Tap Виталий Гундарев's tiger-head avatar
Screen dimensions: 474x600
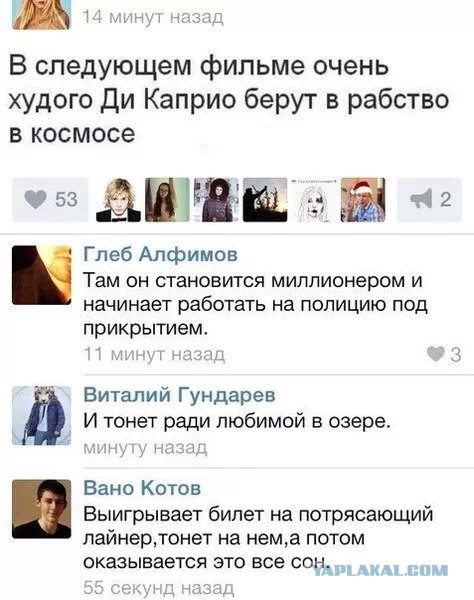tap(42, 416)
